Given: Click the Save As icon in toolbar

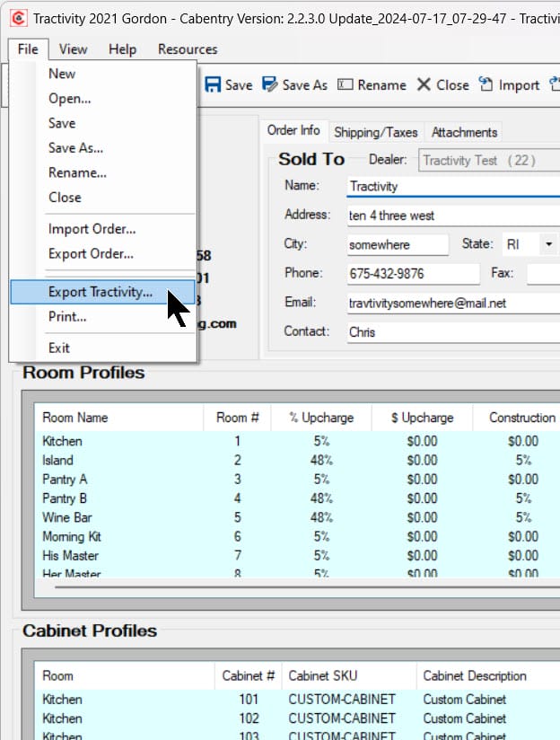Looking at the screenshot, I should coord(270,84).
